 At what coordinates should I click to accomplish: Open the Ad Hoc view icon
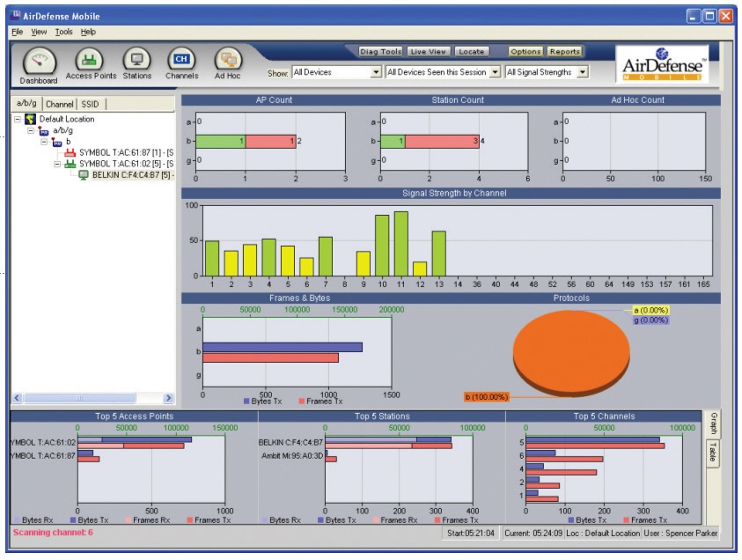(x=228, y=59)
